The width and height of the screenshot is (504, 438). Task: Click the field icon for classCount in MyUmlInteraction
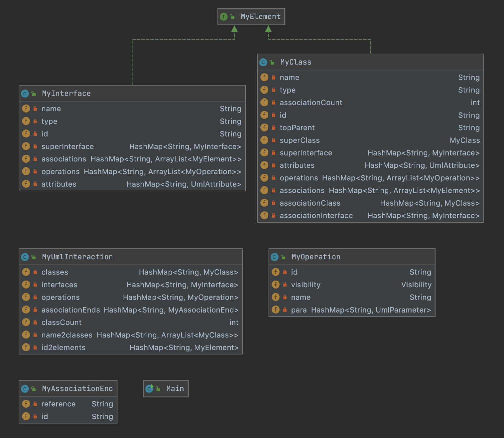tap(26, 322)
